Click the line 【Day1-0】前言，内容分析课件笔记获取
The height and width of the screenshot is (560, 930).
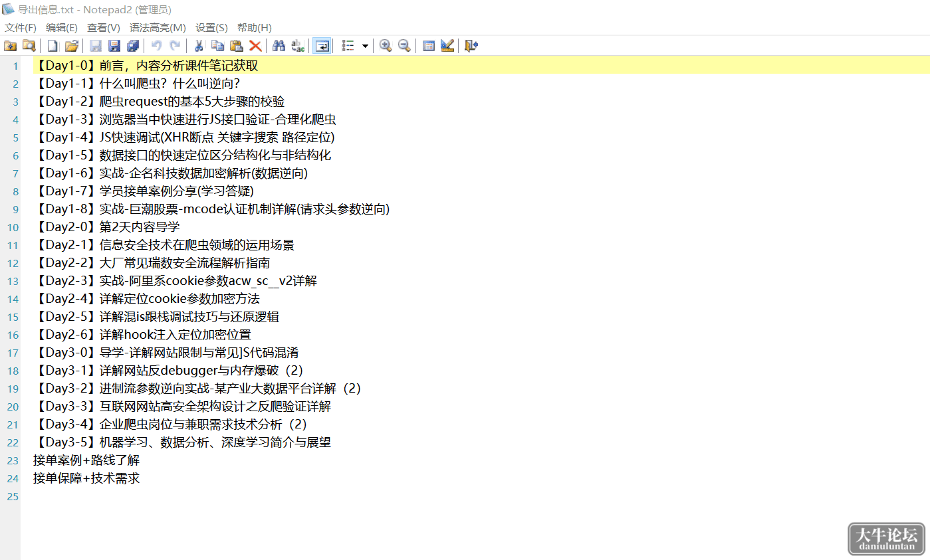(x=145, y=66)
